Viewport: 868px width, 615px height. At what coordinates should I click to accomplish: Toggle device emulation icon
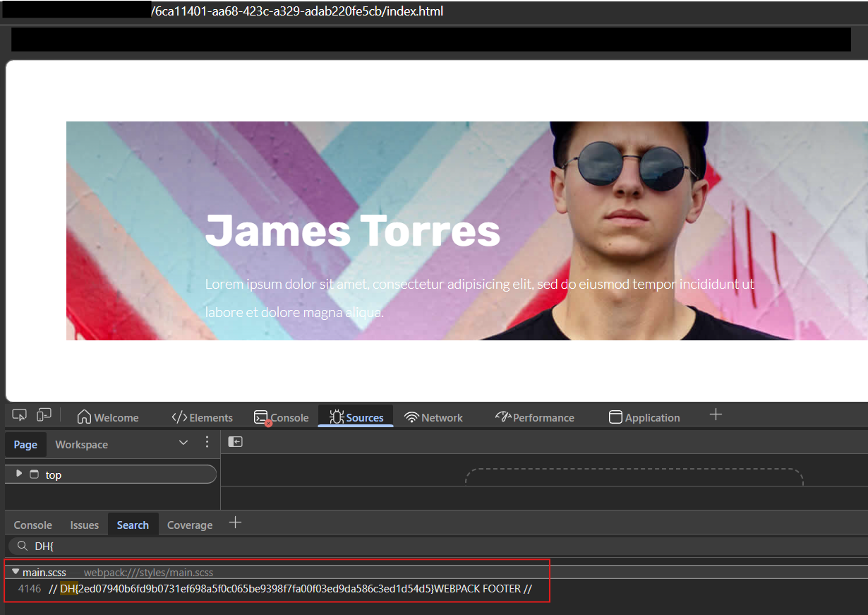44,415
